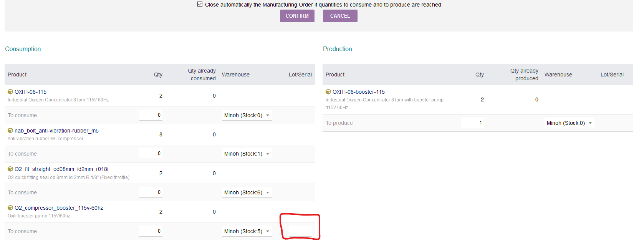Image resolution: width=644 pixels, height=242 pixels.
Task: Open the nab_bolt_anti-vibration-rubber_m5 product link
Action: [56, 131]
